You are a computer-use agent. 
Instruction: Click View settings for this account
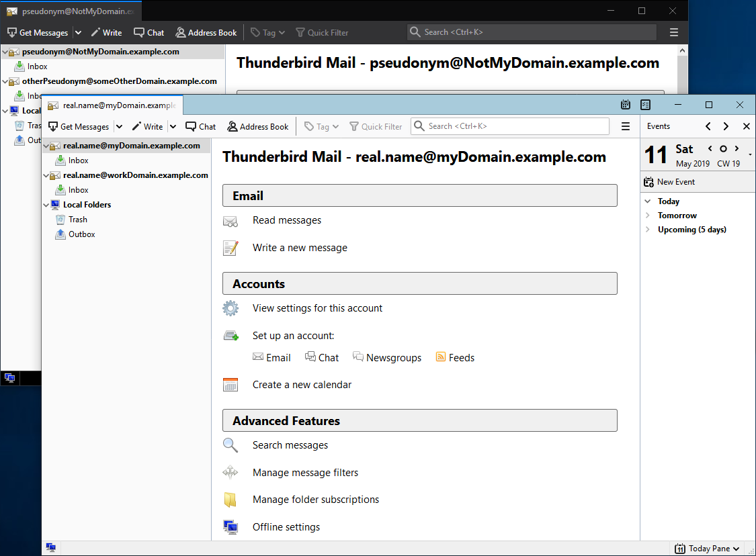pos(317,308)
